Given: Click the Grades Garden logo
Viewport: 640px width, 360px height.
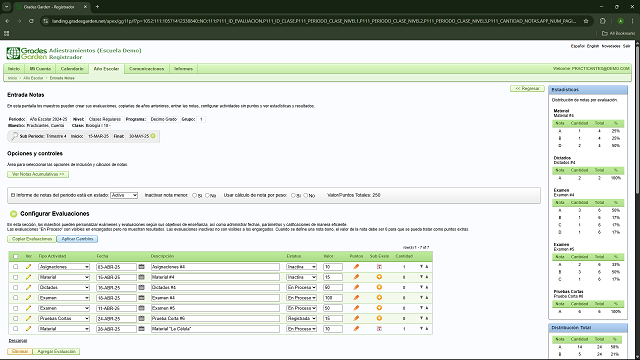Looking at the screenshot, I should click(x=27, y=53).
